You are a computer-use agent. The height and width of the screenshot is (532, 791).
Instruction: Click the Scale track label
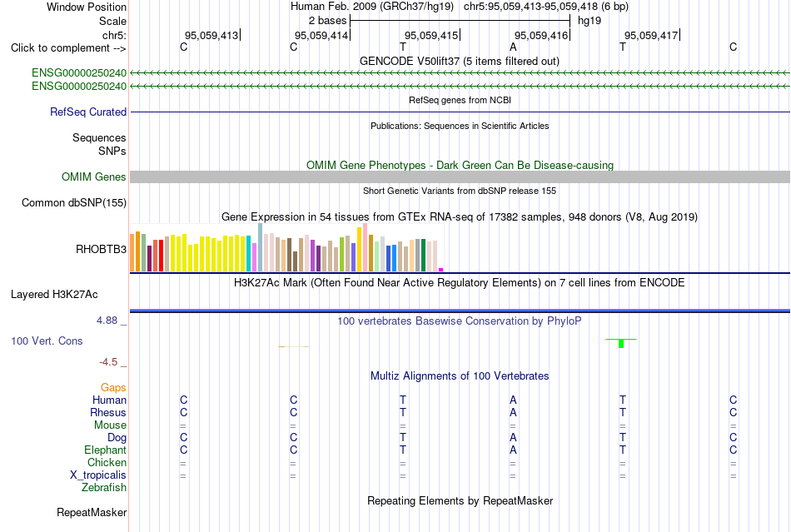tap(112, 21)
